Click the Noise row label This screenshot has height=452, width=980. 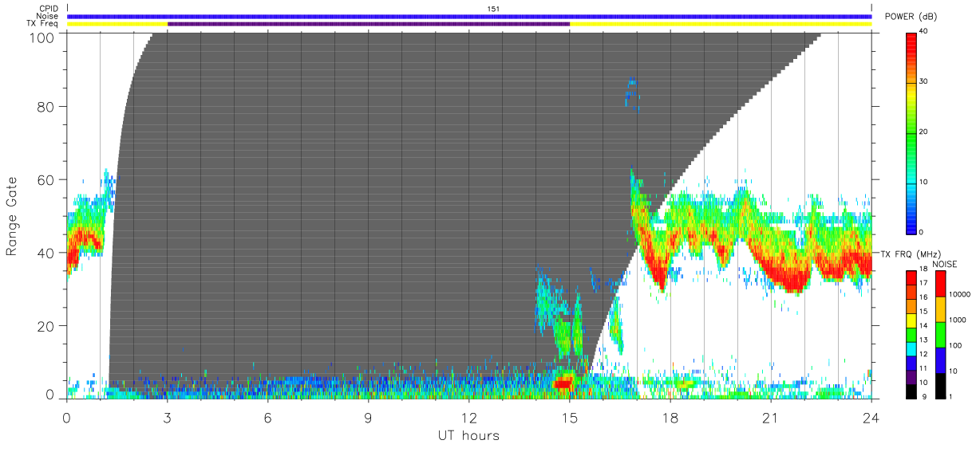(x=48, y=16)
